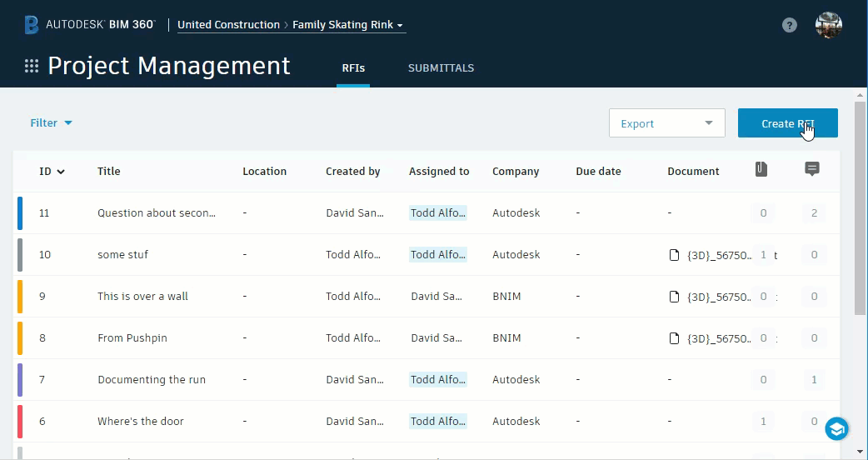Sort RFIs by the ID column
The width and height of the screenshot is (868, 460).
(x=52, y=172)
